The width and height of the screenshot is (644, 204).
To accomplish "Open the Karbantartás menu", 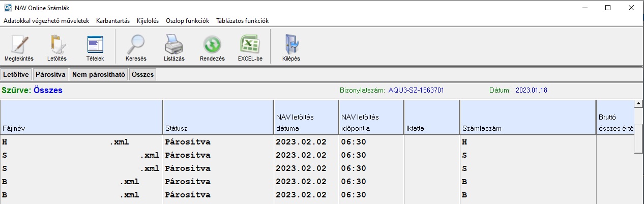I will pyautogui.click(x=112, y=21).
